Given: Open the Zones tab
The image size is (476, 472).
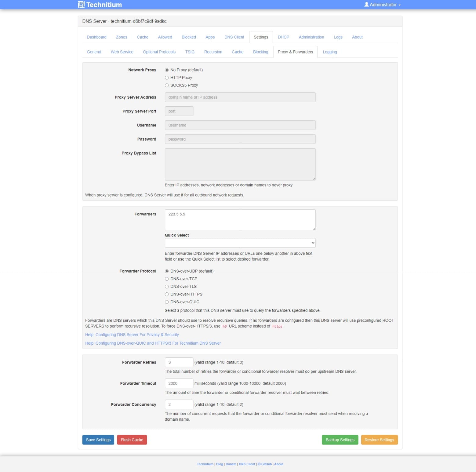Looking at the screenshot, I should [x=122, y=37].
